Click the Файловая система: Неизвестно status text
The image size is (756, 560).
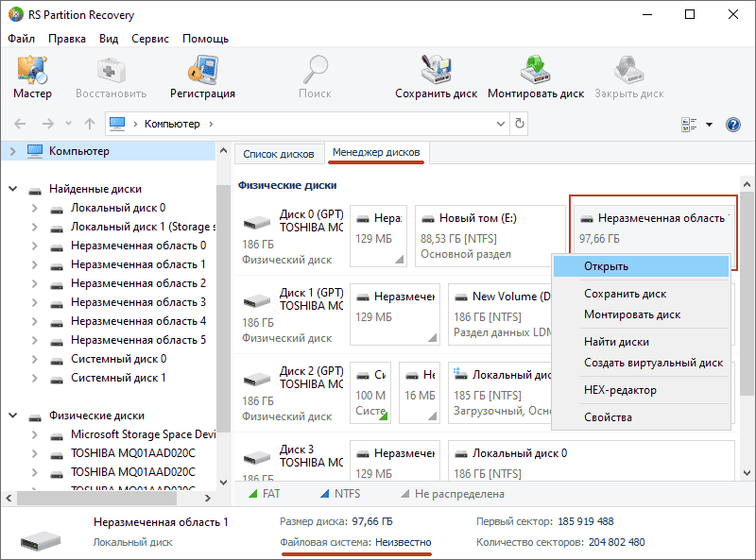click(355, 543)
